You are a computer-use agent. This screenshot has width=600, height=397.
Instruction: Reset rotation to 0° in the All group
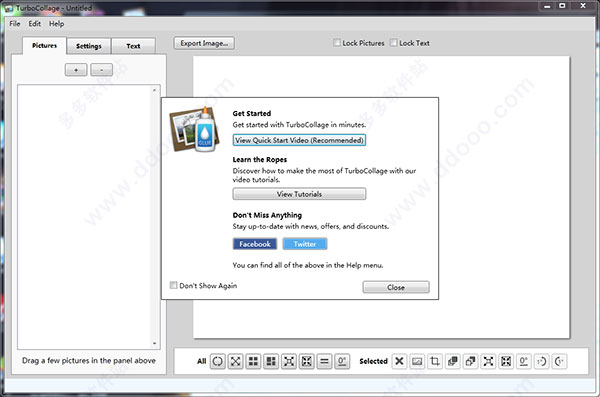[x=342, y=361]
